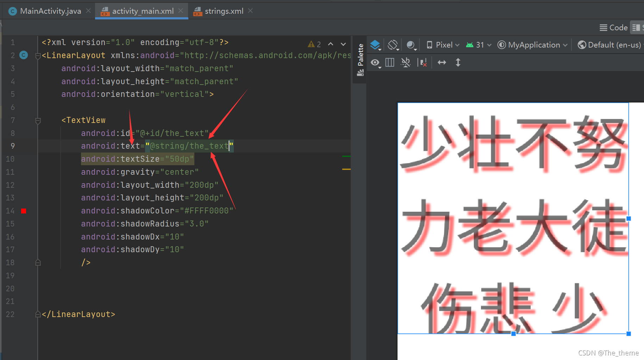Open the API 31 version dropdown
Screen dimensions: 644x360
pos(479,45)
